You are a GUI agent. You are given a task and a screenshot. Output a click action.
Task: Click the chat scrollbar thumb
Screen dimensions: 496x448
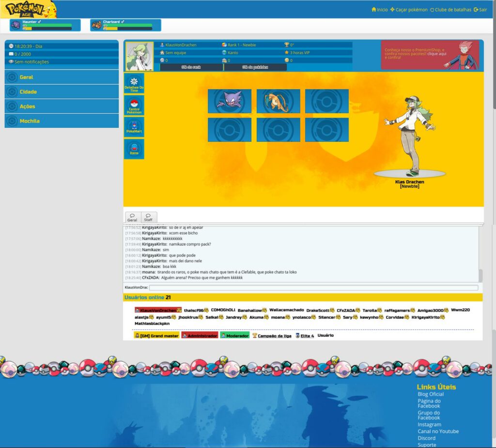480,276
